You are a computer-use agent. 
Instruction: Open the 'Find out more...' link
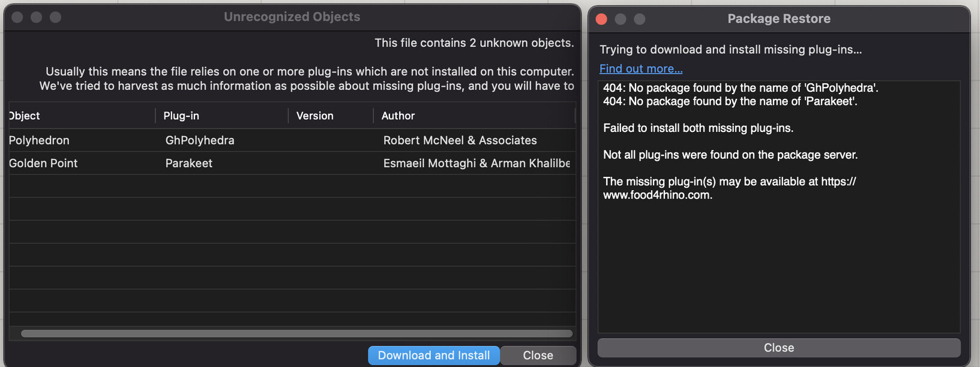641,68
